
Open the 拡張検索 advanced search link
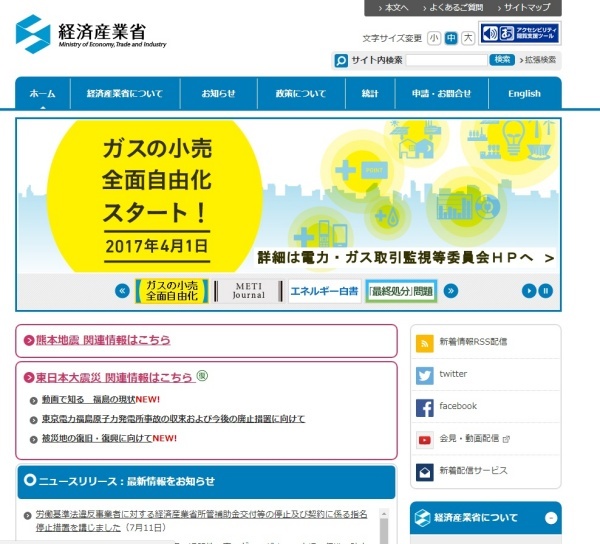click(x=539, y=60)
